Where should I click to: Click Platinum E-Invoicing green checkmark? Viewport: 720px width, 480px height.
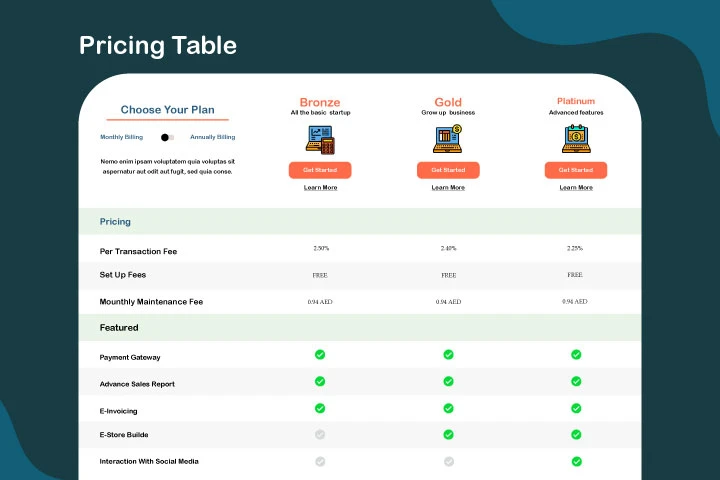point(576,408)
